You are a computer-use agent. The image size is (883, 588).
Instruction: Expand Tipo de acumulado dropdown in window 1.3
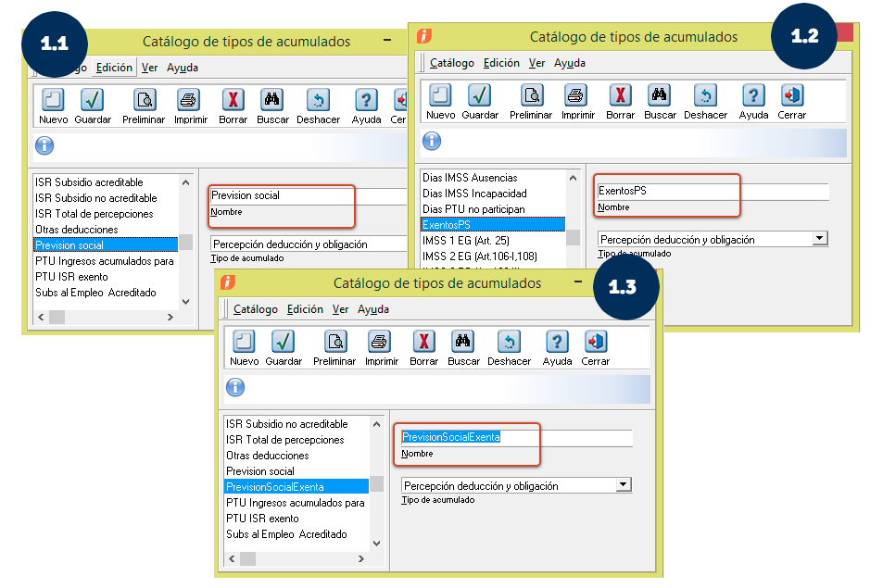pos(624,485)
